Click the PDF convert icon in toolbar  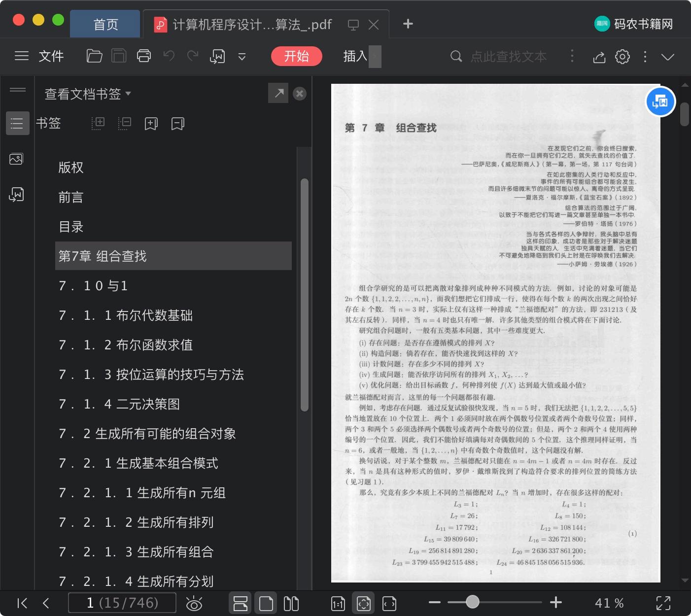point(217,56)
